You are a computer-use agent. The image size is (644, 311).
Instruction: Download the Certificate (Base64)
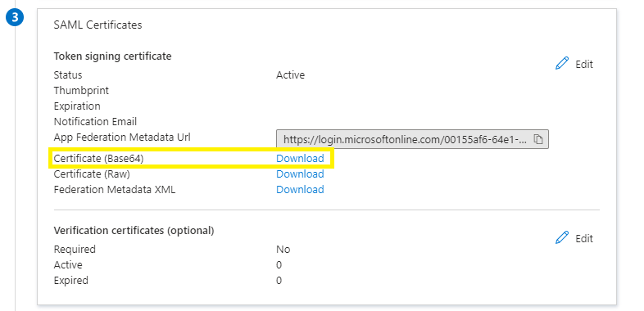[300, 159]
